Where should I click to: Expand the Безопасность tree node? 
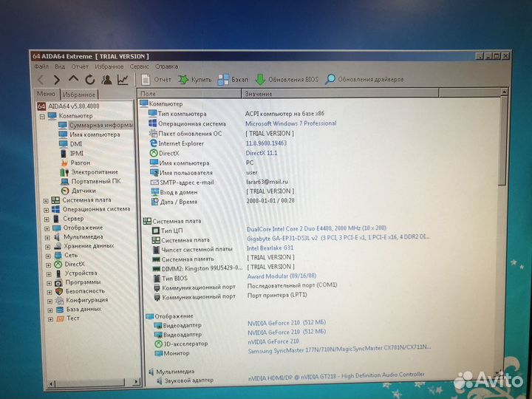pos(47,291)
